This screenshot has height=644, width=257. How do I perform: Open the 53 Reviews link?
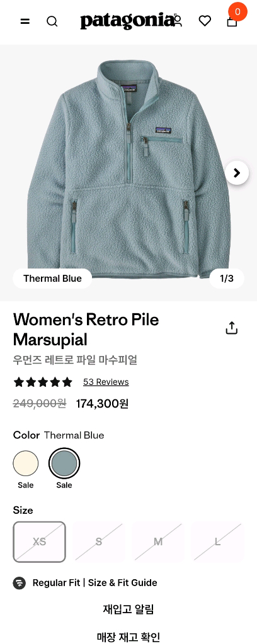[106, 382]
